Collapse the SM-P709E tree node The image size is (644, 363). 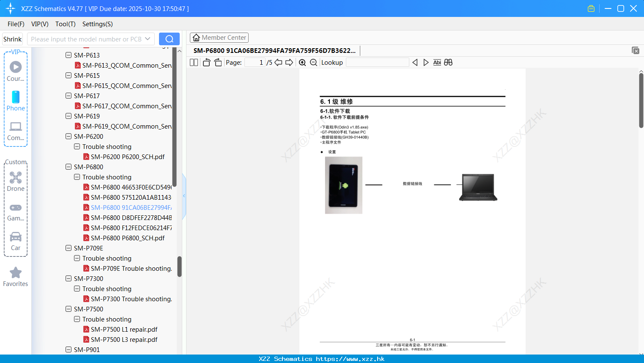pyautogui.click(x=69, y=248)
